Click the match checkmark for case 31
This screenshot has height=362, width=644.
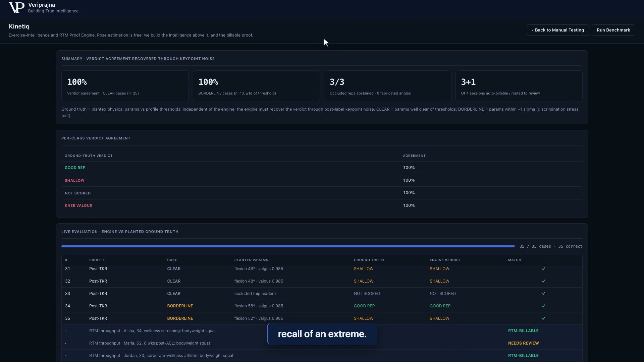click(x=543, y=269)
